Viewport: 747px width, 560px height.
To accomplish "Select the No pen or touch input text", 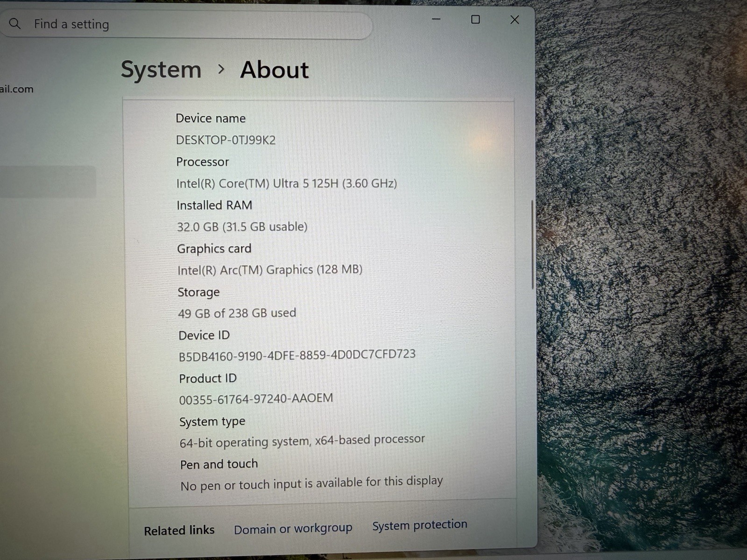I will (x=311, y=483).
